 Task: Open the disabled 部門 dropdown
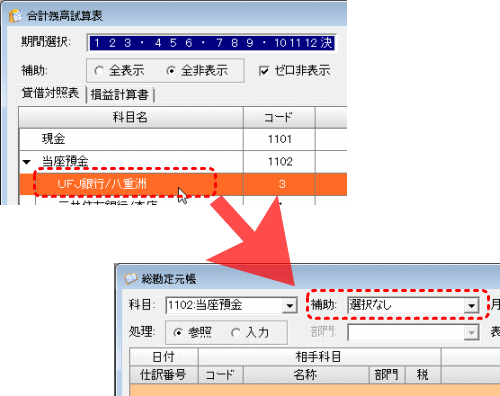pos(471,333)
